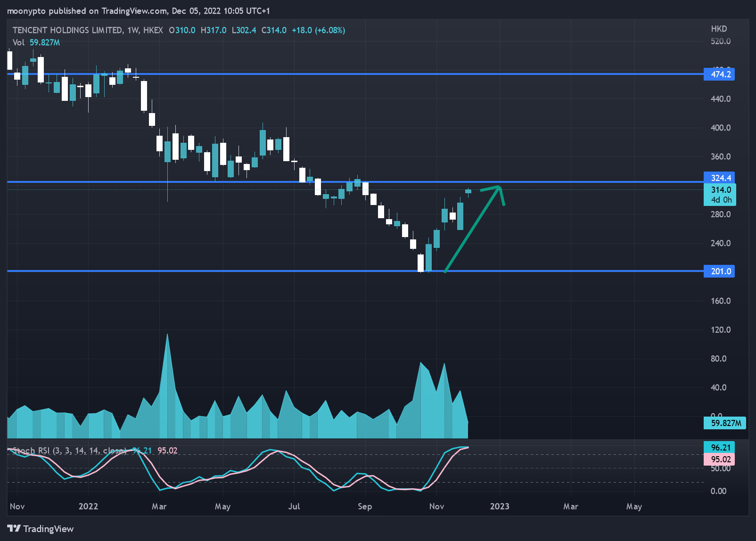This screenshot has width=756, height=541.
Task: Click the 400.0 price axis label
Action: (721, 128)
